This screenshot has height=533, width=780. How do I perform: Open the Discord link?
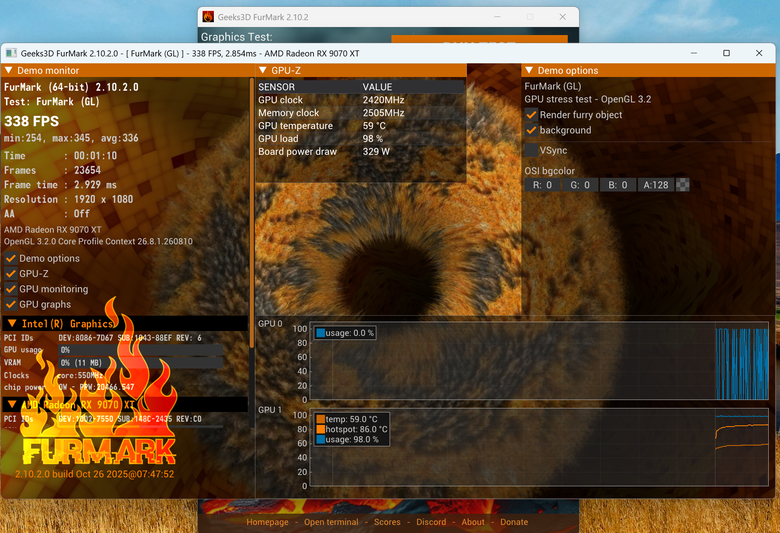tap(431, 522)
